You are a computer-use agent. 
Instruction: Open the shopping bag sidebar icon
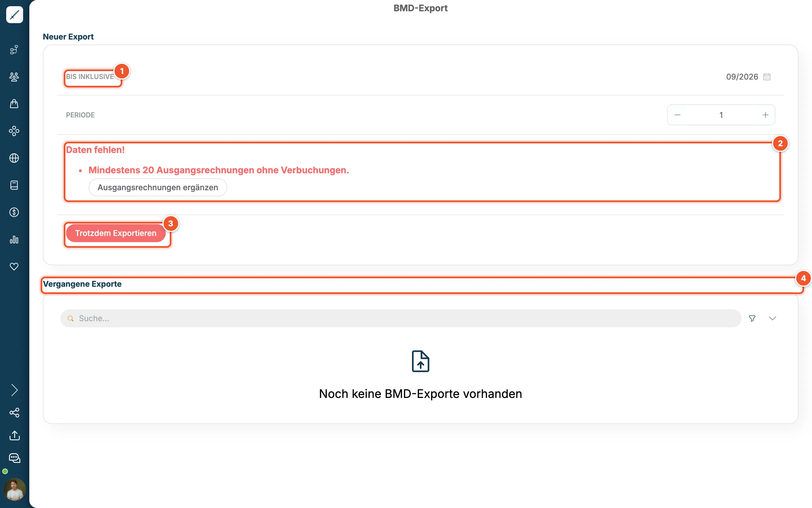tap(14, 104)
